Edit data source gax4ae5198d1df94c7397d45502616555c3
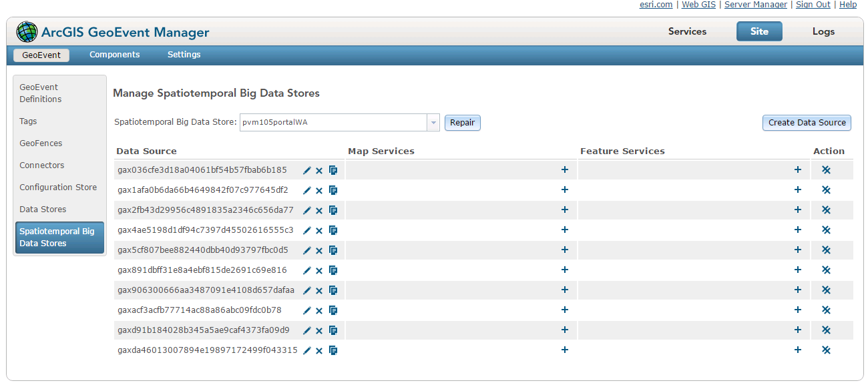Viewport: 868px width, 389px height. (307, 230)
